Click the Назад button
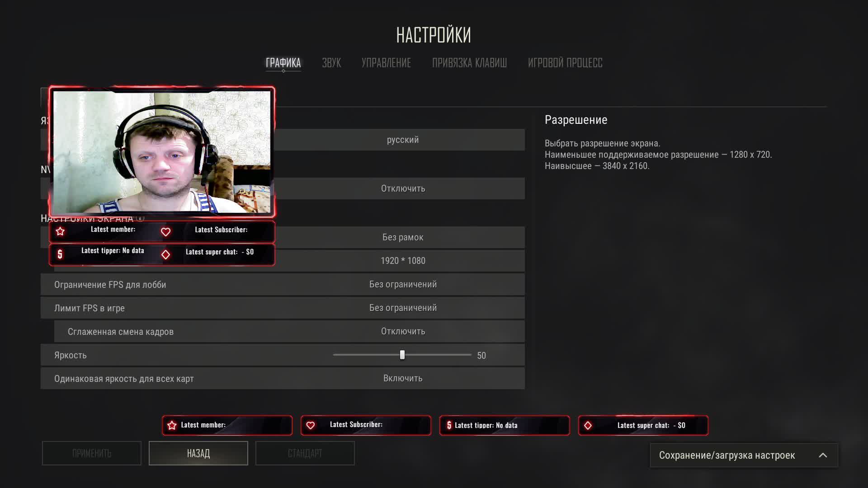Image resolution: width=868 pixels, height=488 pixels. point(198,453)
